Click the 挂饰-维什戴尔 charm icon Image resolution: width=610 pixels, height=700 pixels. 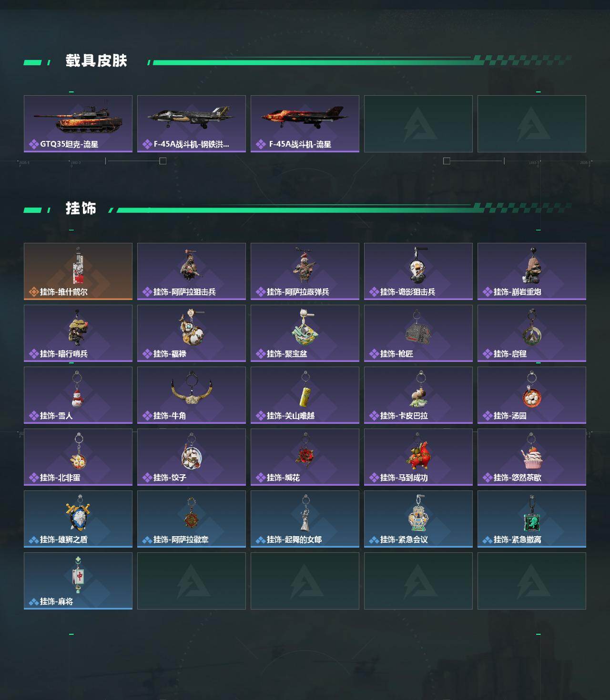point(78,271)
